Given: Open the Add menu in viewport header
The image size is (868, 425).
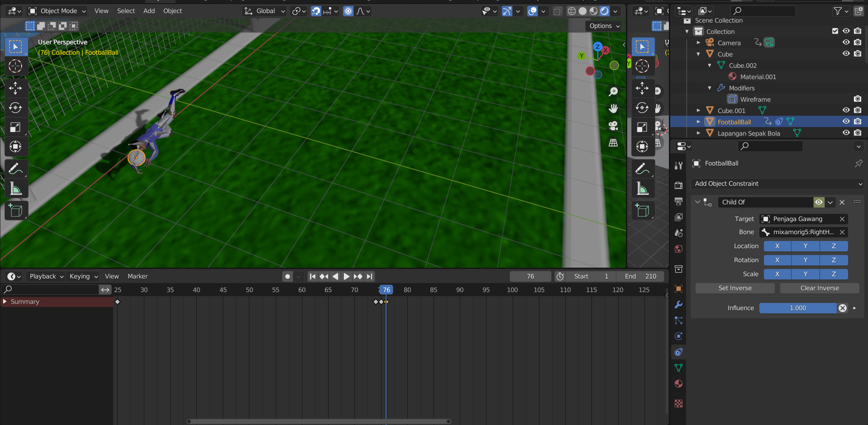Looking at the screenshot, I should (x=149, y=11).
